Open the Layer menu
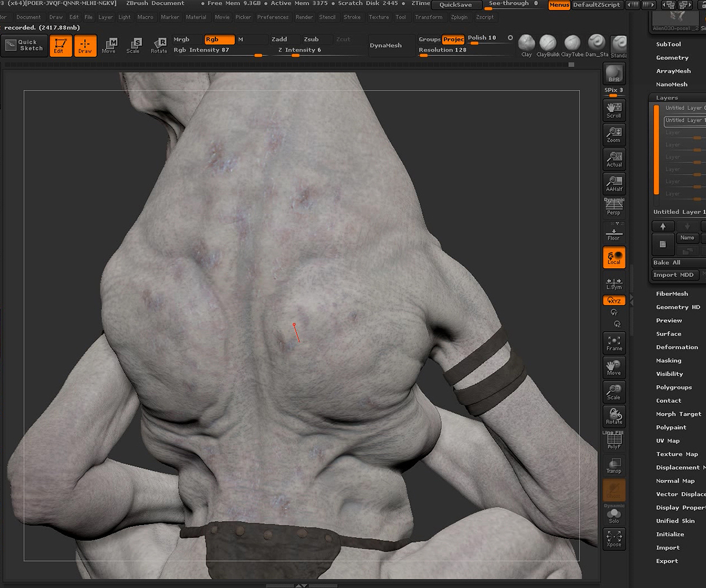 105,17
